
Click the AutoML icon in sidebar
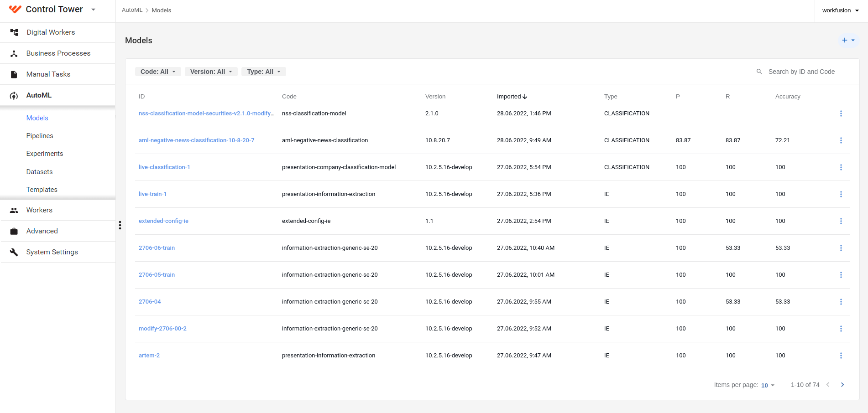click(x=14, y=95)
